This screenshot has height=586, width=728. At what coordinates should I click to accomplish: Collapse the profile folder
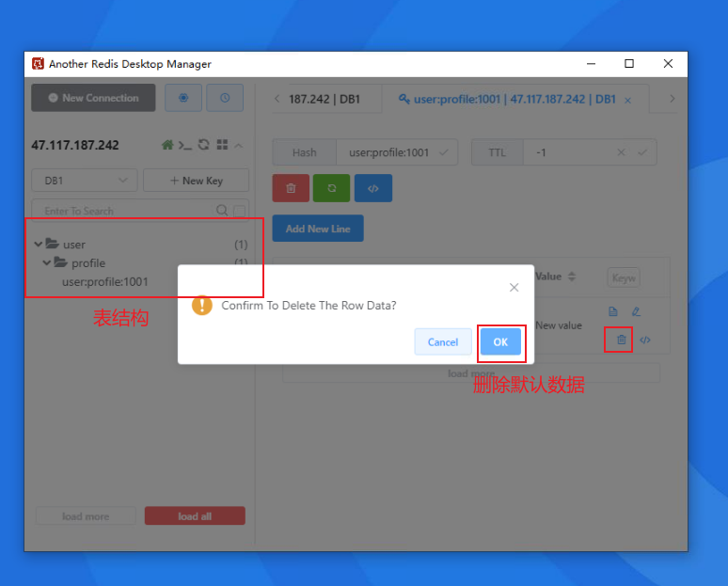click(46, 262)
